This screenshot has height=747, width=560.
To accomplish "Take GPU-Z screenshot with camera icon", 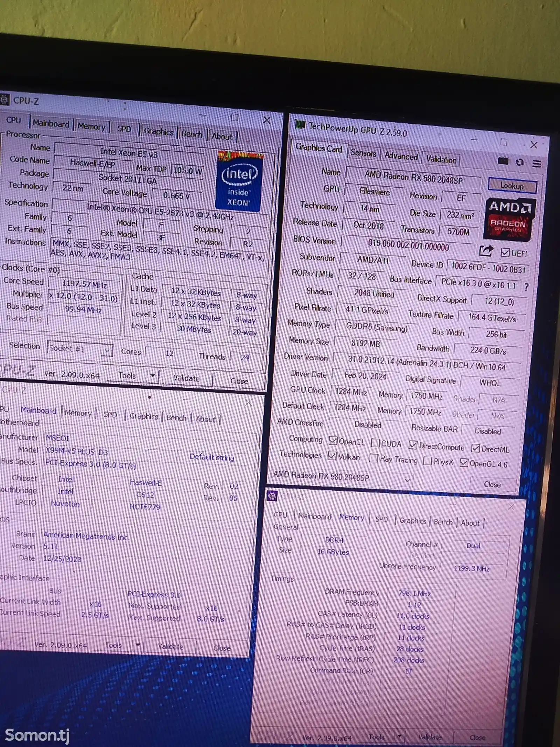I will [503, 161].
